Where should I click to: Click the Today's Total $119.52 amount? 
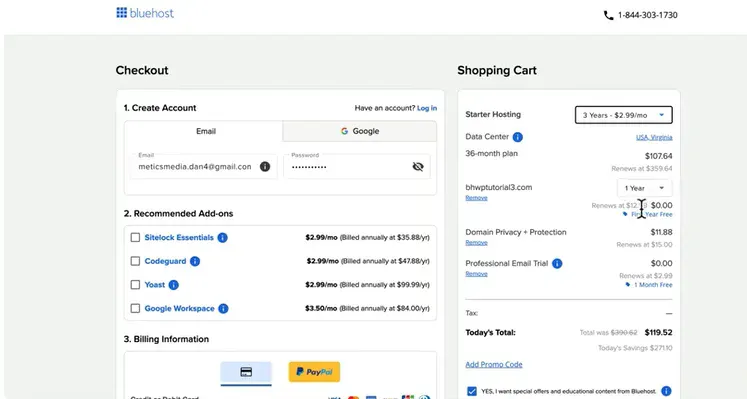coord(658,332)
